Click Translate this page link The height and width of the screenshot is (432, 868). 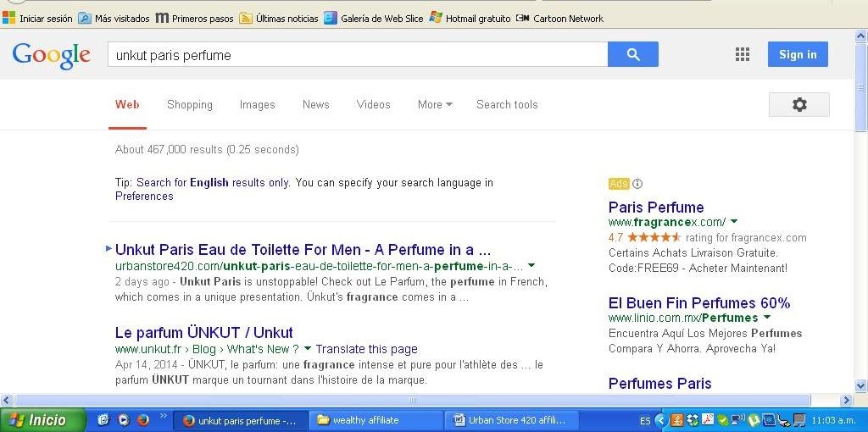366,349
